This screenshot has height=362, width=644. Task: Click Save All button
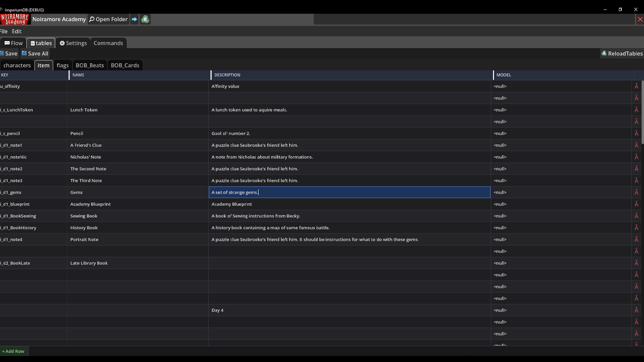click(35, 53)
